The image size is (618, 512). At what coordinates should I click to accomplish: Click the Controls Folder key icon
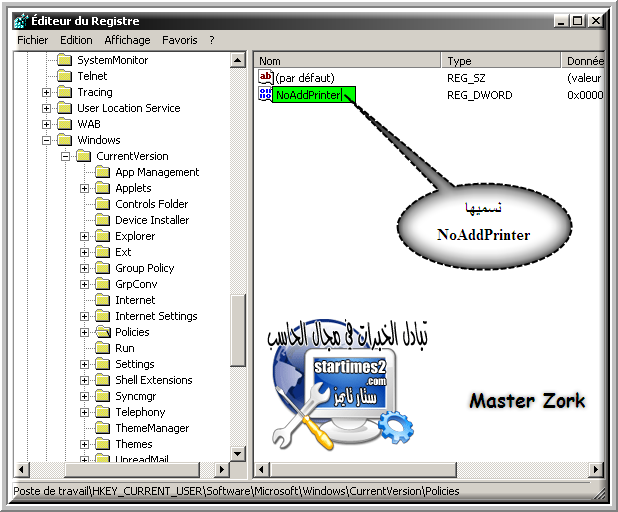click(102, 204)
